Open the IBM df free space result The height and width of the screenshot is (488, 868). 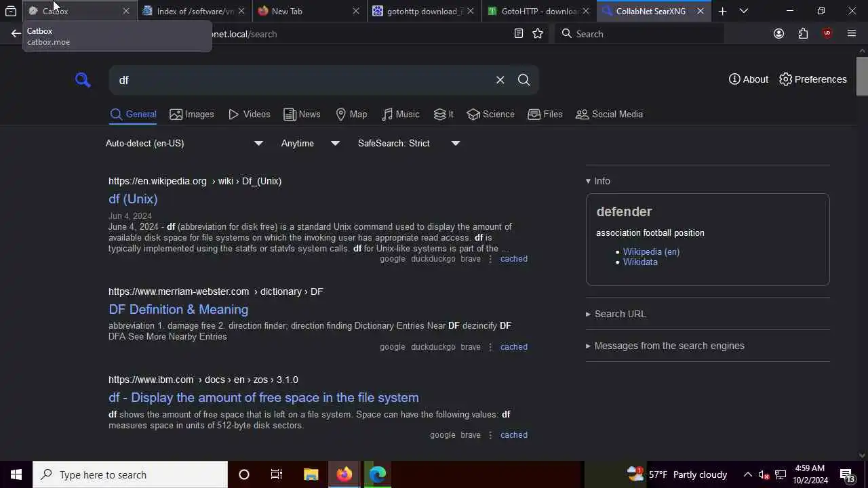pos(264,397)
